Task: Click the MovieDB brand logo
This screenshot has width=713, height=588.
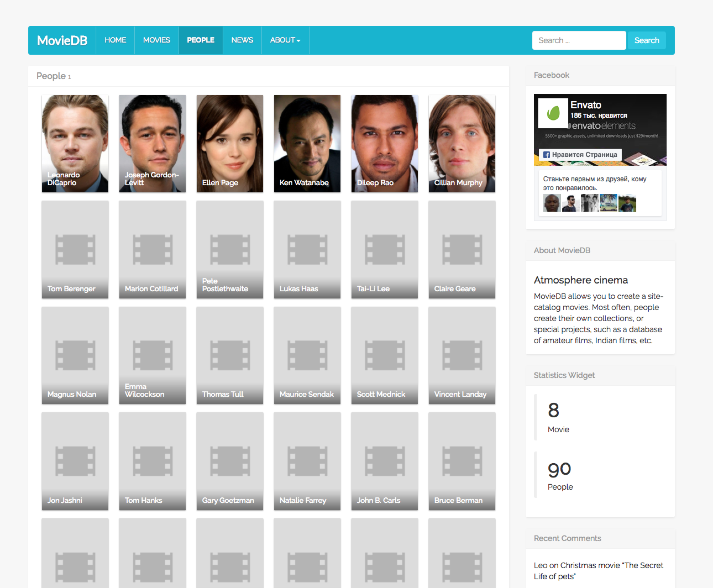Action: point(62,41)
